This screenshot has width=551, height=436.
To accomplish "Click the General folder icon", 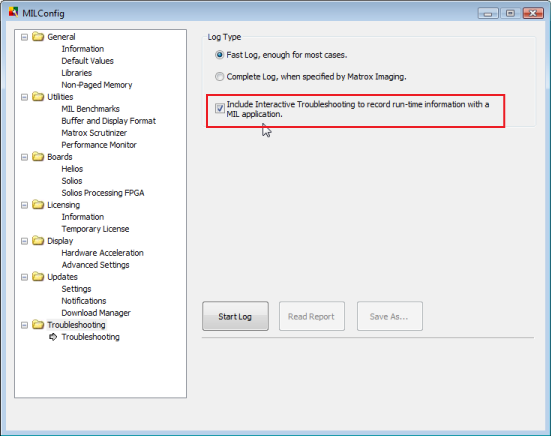I will 38,37.
